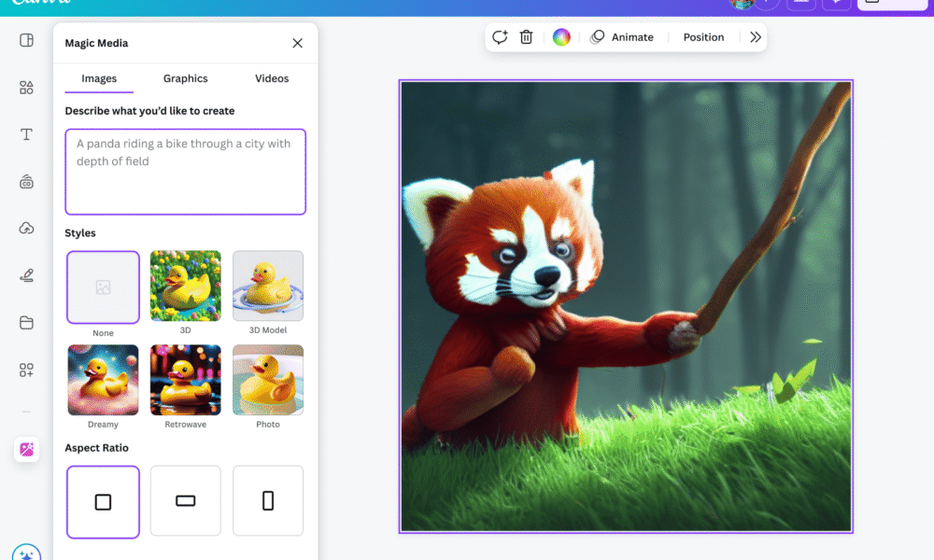The height and width of the screenshot is (560, 934).
Task: Switch to the Images tab
Action: [99, 78]
